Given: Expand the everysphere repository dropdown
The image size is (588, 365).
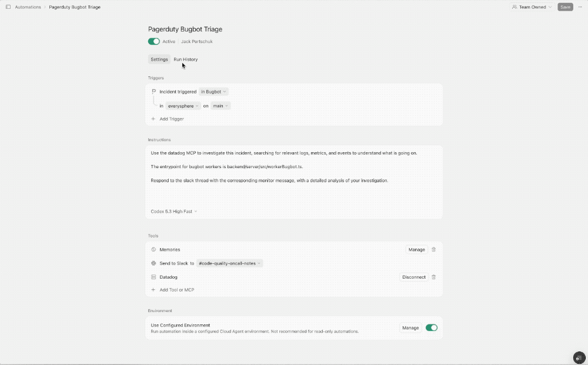Looking at the screenshot, I should point(183,106).
